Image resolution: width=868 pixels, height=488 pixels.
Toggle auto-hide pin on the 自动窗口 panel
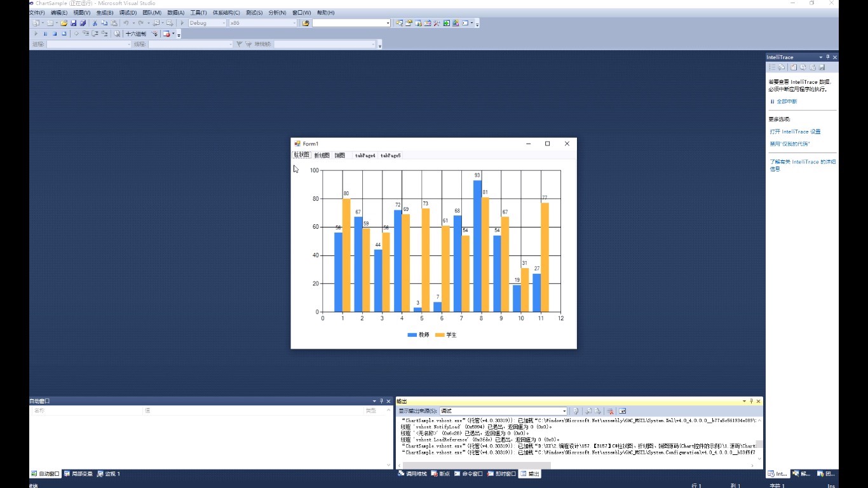click(x=381, y=401)
